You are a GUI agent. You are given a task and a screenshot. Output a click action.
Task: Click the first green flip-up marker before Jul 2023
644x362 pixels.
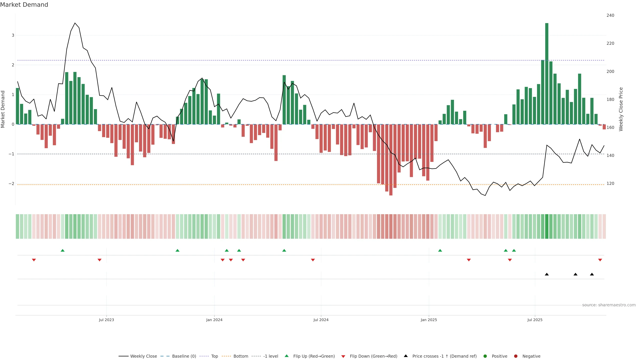[63, 250]
